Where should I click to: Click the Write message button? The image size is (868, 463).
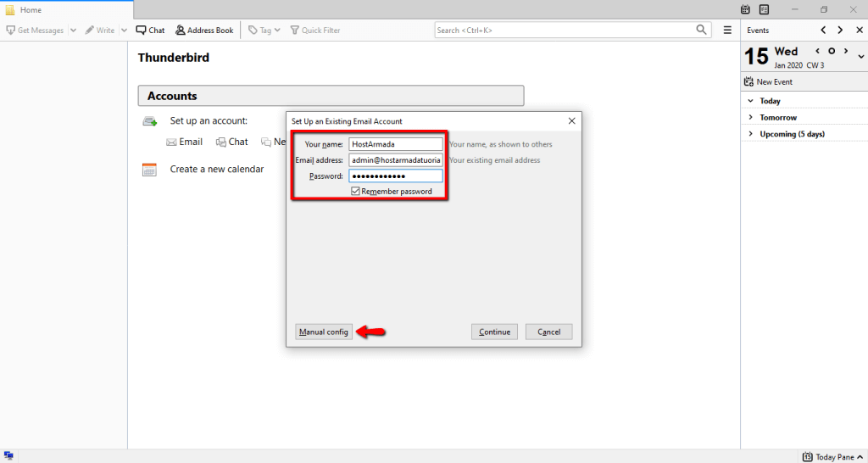pos(100,31)
